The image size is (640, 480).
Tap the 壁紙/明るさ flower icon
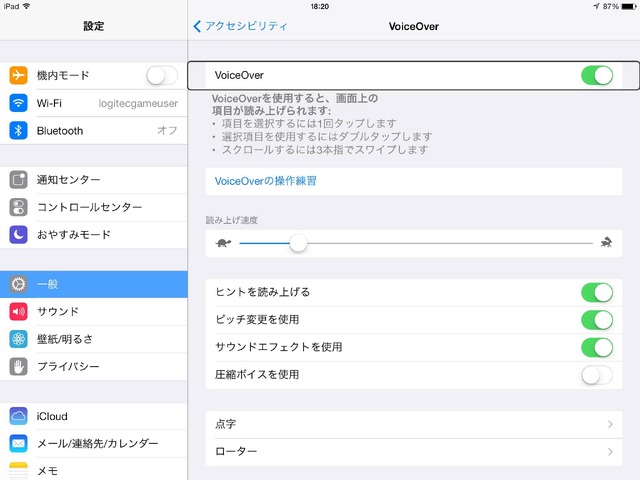click(18, 339)
